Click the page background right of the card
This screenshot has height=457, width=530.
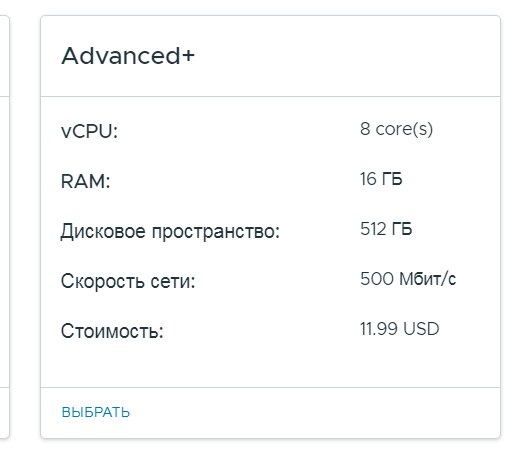515,226
